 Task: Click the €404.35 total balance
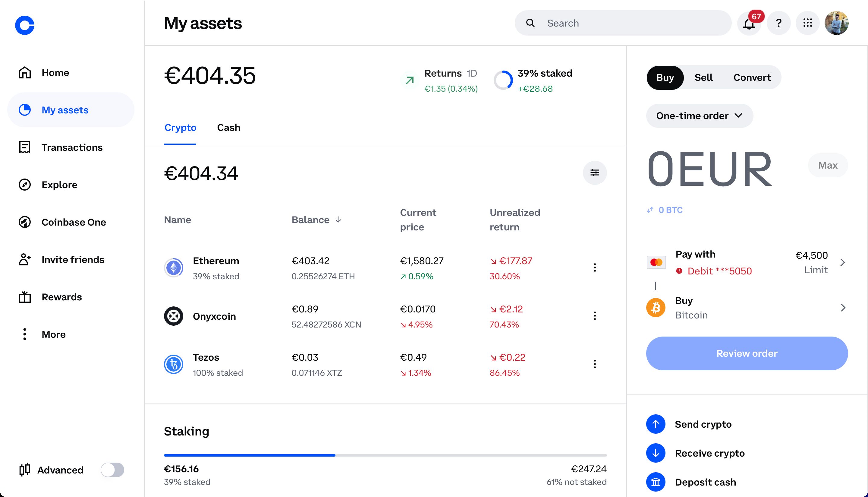(x=210, y=75)
